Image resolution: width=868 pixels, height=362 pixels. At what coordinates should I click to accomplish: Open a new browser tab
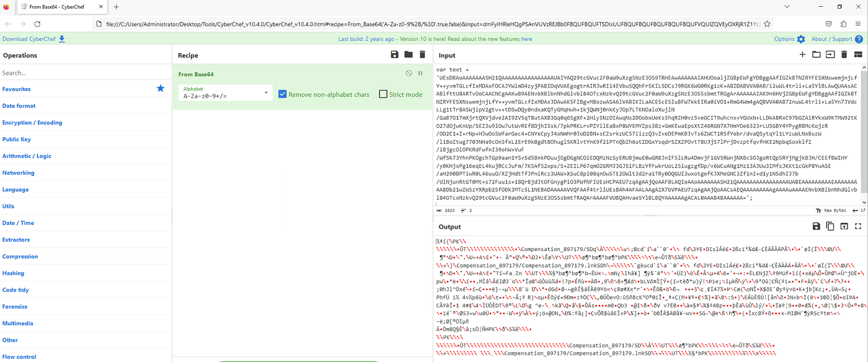[x=116, y=7]
